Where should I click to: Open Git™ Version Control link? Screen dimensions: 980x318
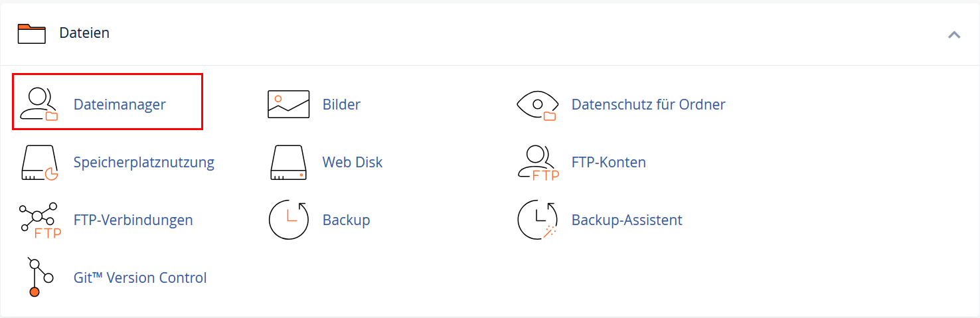click(x=140, y=278)
